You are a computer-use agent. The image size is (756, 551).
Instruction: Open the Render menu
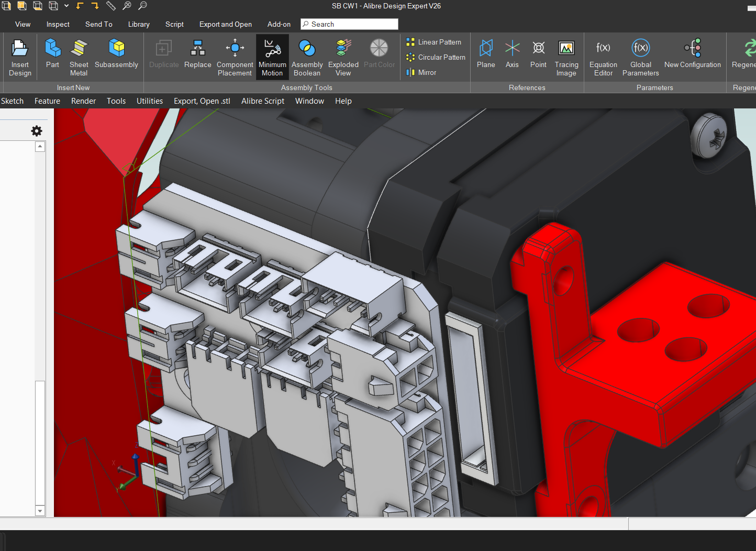pyautogui.click(x=83, y=101)
